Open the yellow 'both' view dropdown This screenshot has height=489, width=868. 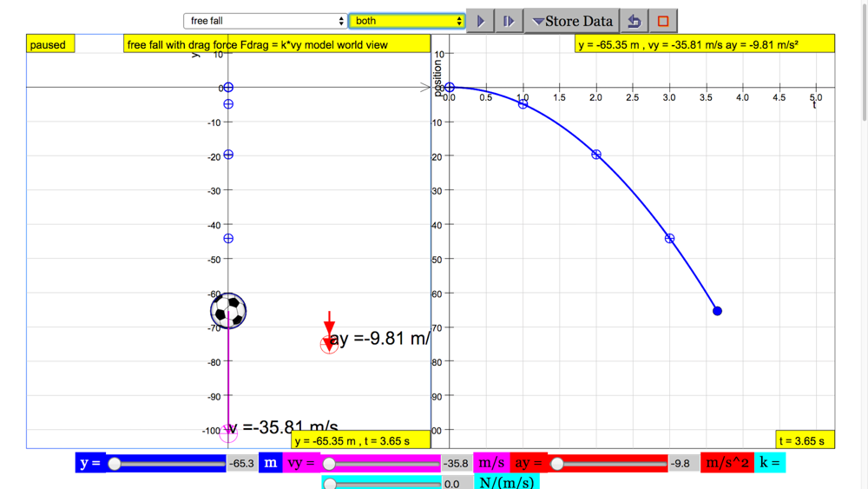406,21
